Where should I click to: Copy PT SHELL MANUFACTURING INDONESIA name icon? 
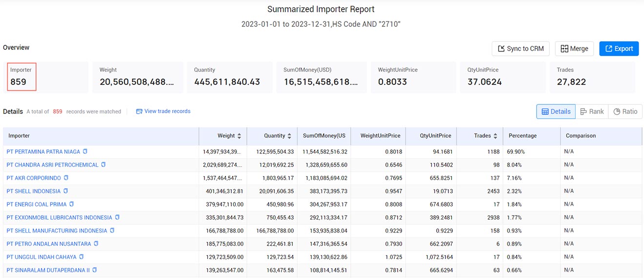coord(112,231)
